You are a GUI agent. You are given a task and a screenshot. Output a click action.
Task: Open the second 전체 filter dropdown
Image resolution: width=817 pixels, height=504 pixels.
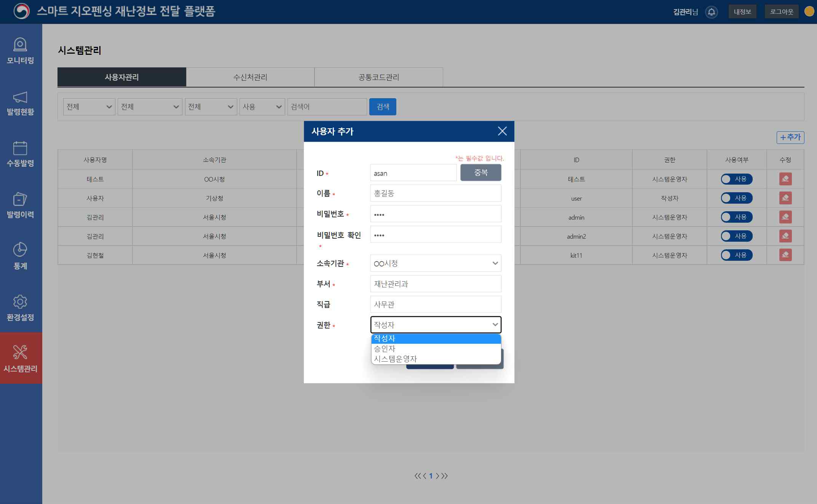[x=150, y=107]
